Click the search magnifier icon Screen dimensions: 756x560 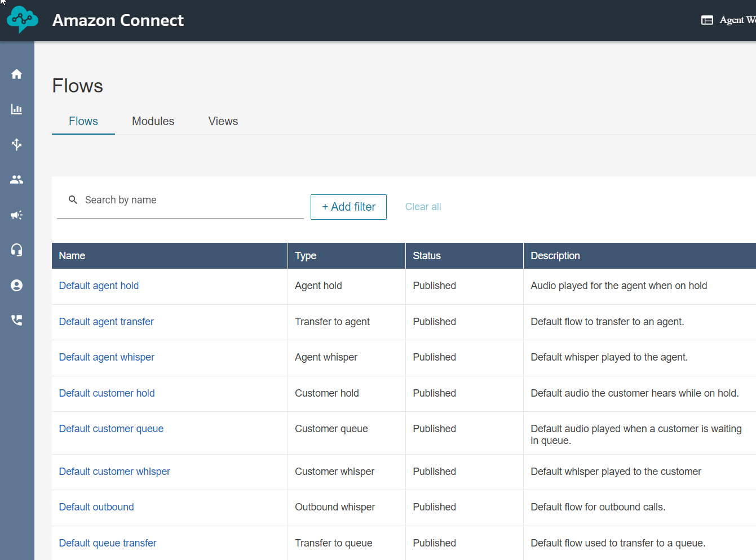click(73, 200)
